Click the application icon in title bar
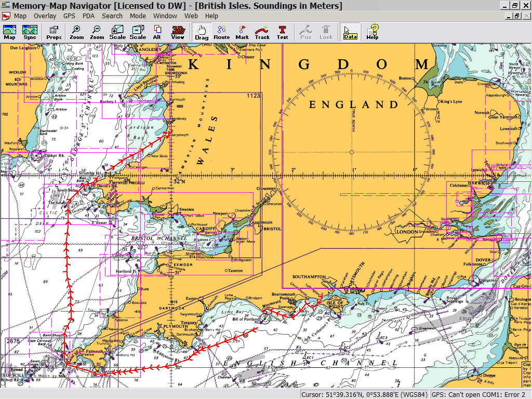Image resolution: width=532 pixels, height=399 pixels. pos(5,5)
